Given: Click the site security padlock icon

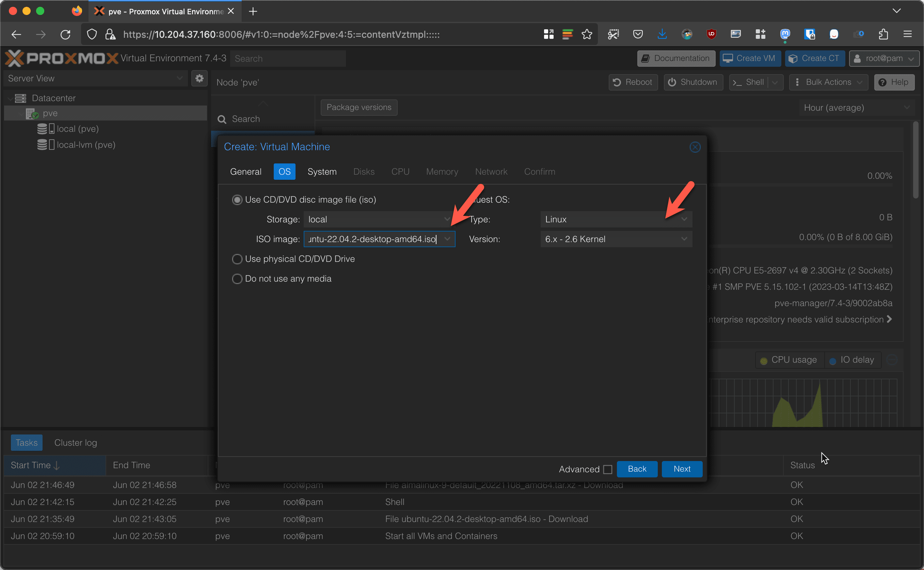Looking at the screenshot, I should coord(110,35).
